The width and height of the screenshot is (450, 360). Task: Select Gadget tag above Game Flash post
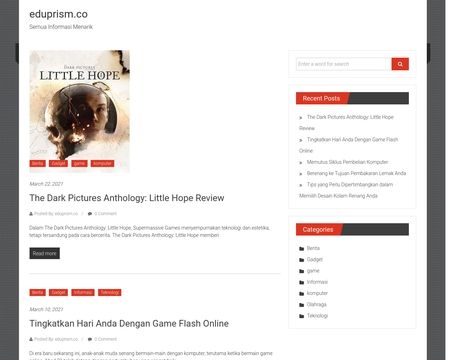click(58, 292)
